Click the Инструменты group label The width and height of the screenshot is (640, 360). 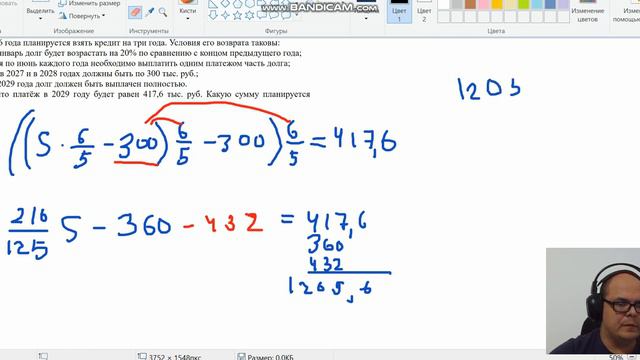pyautogui.click(x=149, y=31)
